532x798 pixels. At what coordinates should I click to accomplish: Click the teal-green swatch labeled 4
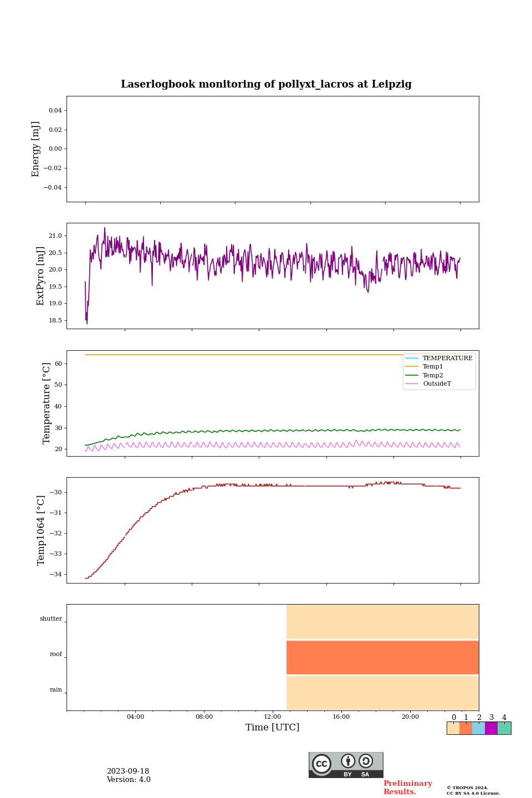[x=504, y=728]
